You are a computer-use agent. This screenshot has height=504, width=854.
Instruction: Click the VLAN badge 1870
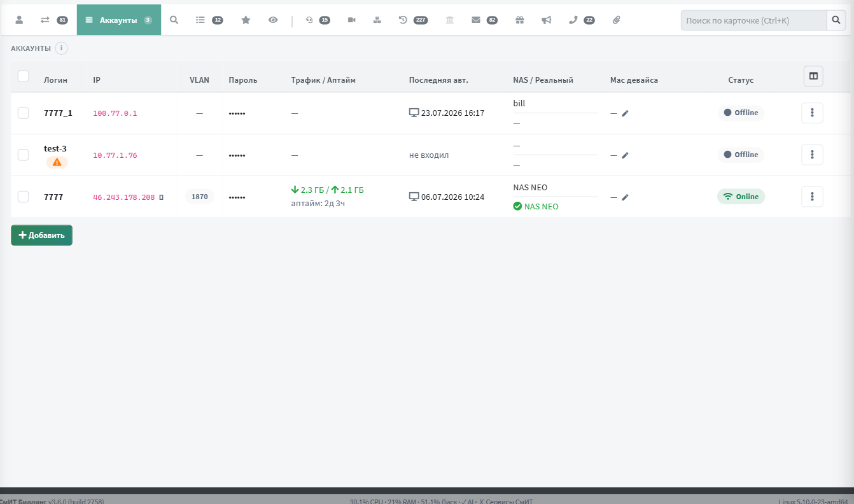coord(200,197)
